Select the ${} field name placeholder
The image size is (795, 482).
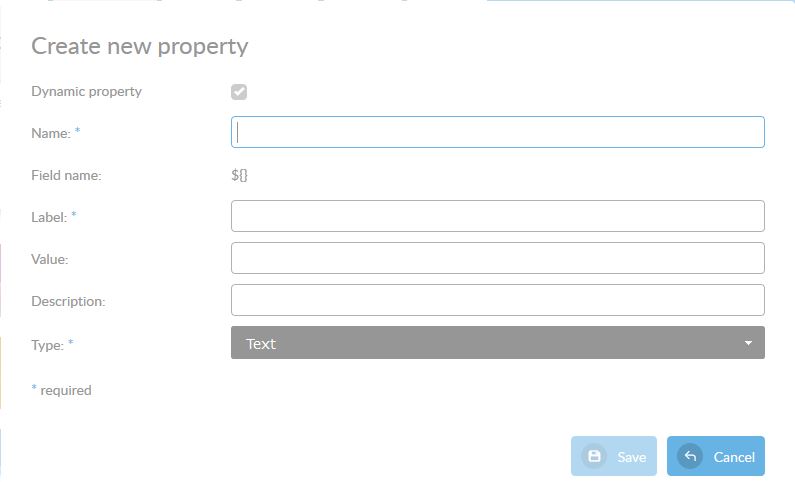[239, 175]
